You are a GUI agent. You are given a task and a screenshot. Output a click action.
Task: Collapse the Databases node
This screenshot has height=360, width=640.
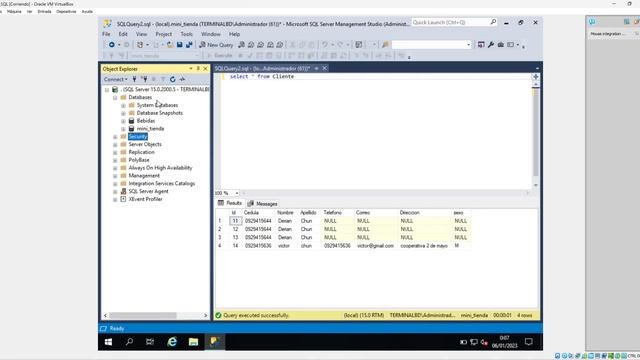coord(115,98)
